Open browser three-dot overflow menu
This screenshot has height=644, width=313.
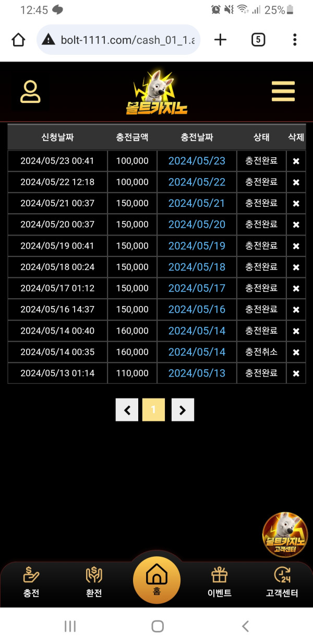point(295,40)
